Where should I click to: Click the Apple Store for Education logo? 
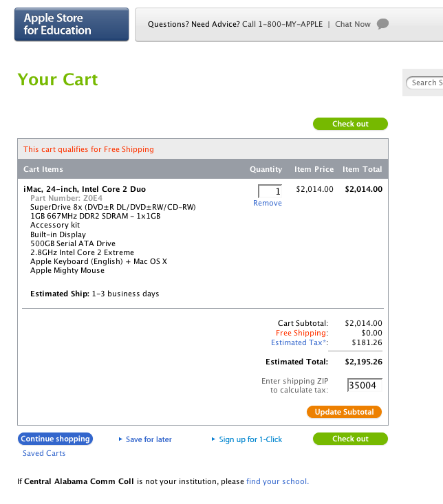(72, 25)
